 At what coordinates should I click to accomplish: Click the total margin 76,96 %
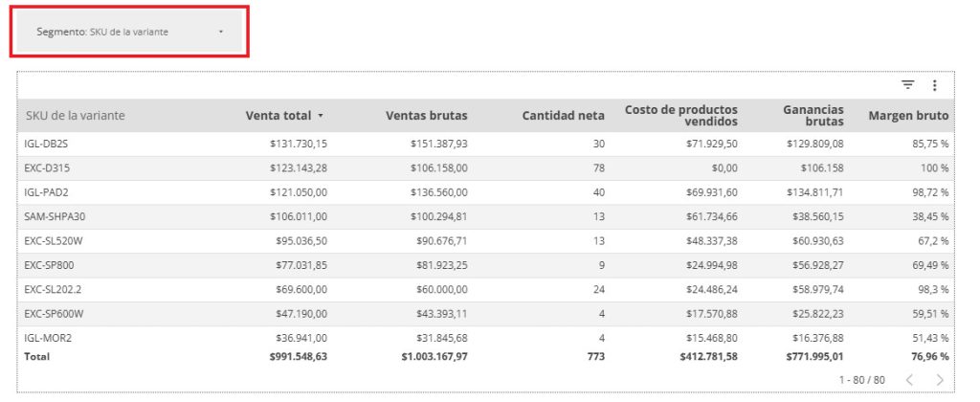929,356
